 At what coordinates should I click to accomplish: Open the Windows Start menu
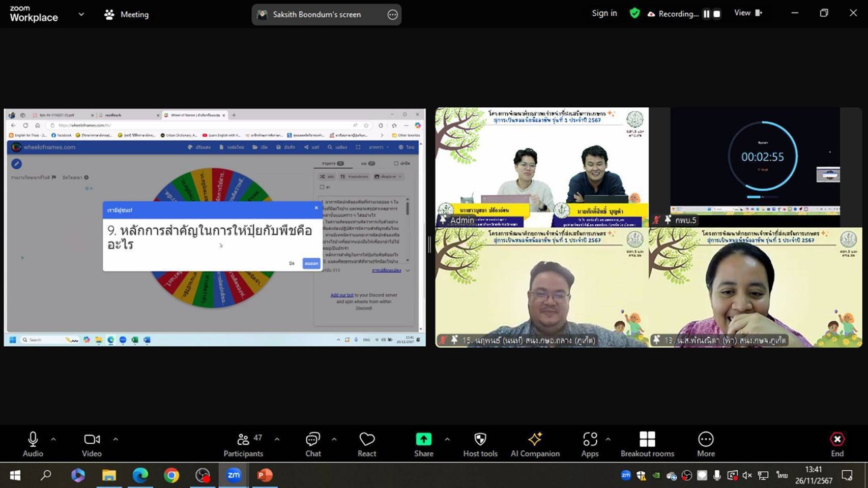point(15,475)
